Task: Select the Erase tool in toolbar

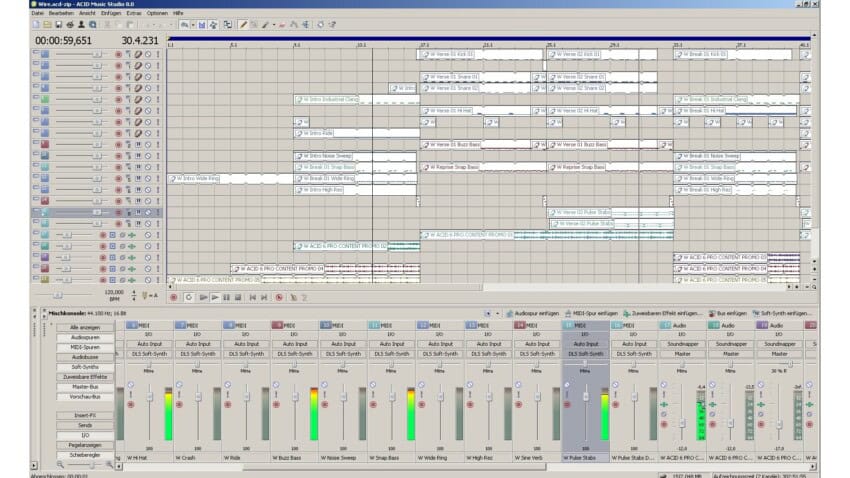Action: (282, 24)
